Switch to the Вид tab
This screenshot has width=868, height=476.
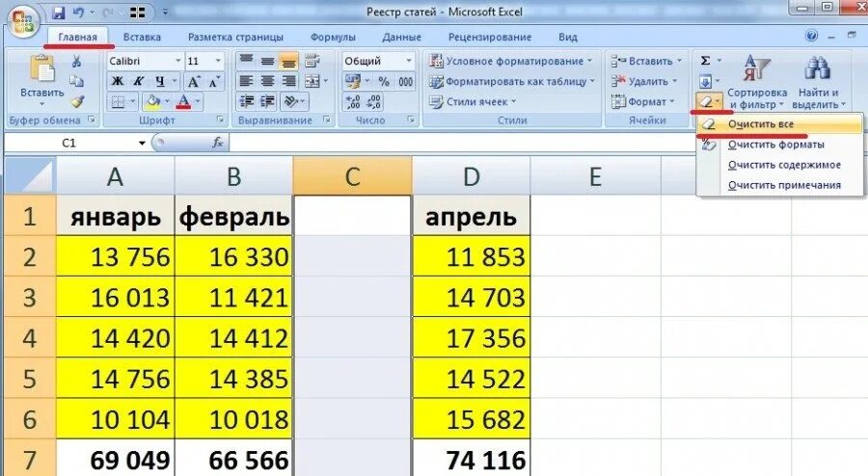point(567,37)
